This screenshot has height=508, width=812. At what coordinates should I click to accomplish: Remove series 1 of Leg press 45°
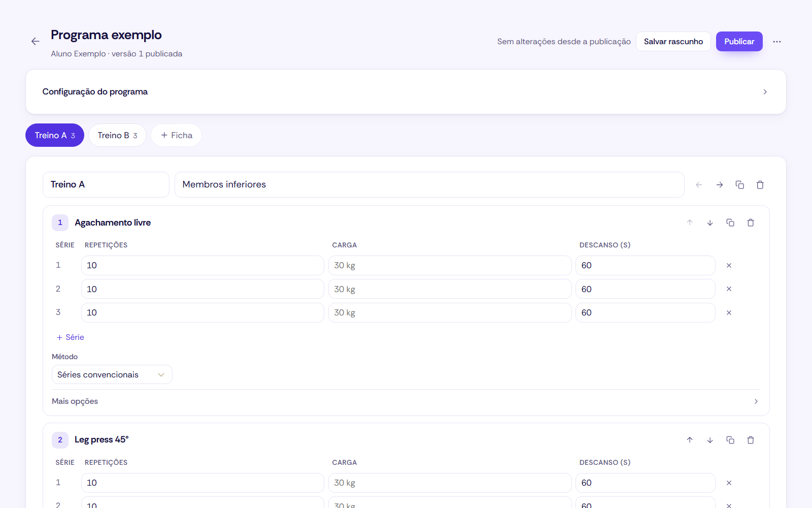(x=729, y=483)
